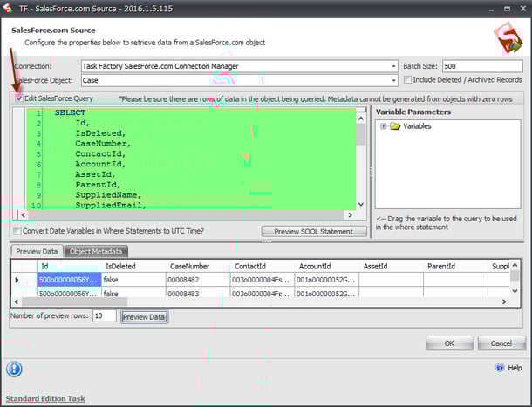The image size is (532, 407).
Task: Click the Variables folder icon
Action: [x=395, y=126]
